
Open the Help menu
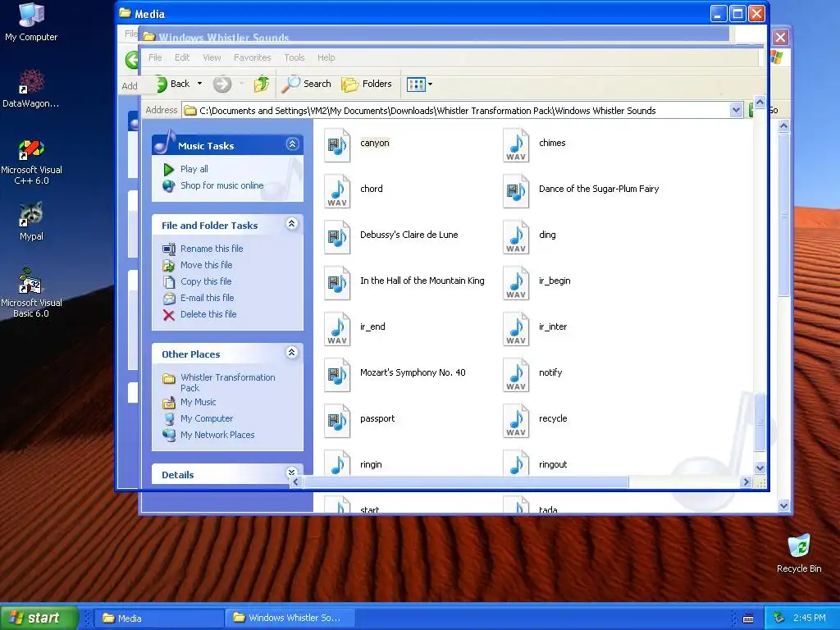(x=326, y=57)
